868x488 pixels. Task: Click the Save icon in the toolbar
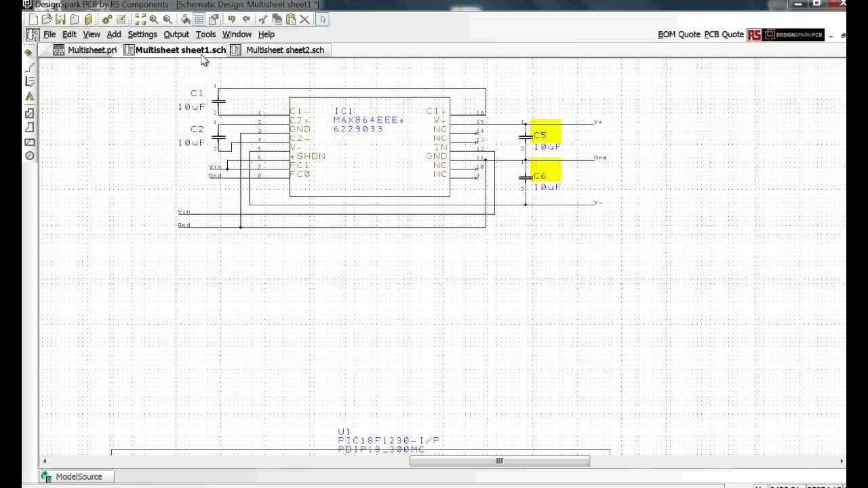(x=60, y=19)
